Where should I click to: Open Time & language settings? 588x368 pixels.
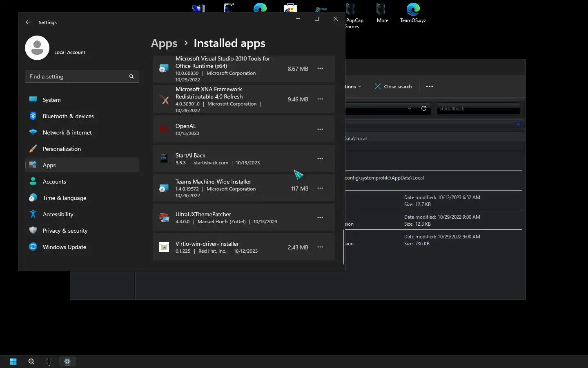click(x=82, y=198)
